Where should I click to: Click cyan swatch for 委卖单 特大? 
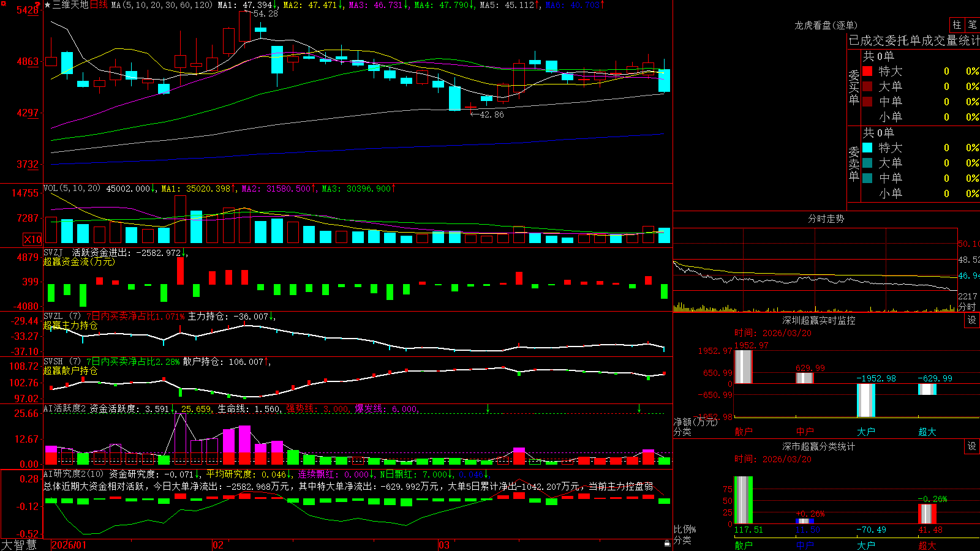point(867,148)
